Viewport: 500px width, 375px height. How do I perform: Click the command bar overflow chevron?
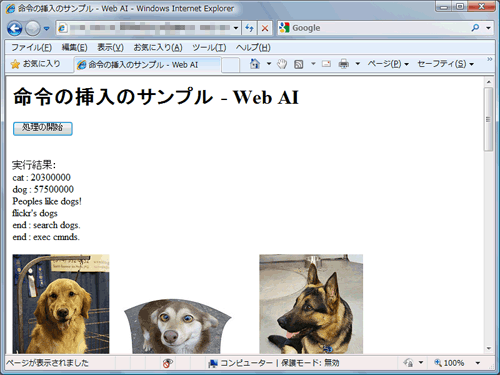coord(489,59)
